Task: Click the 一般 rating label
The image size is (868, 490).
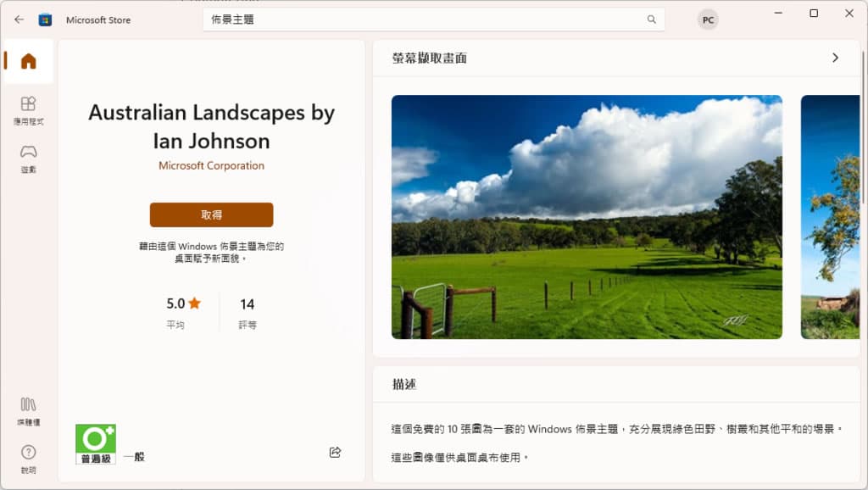Action: (135, 457)
